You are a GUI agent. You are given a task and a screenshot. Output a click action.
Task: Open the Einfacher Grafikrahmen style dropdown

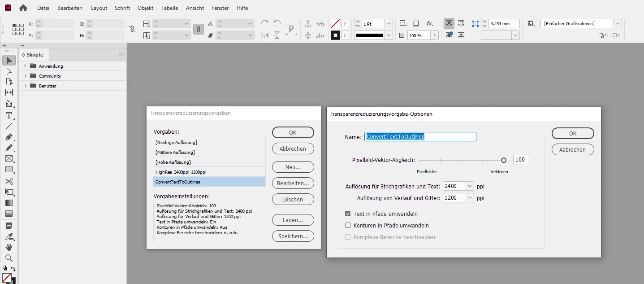coord(618,23)
